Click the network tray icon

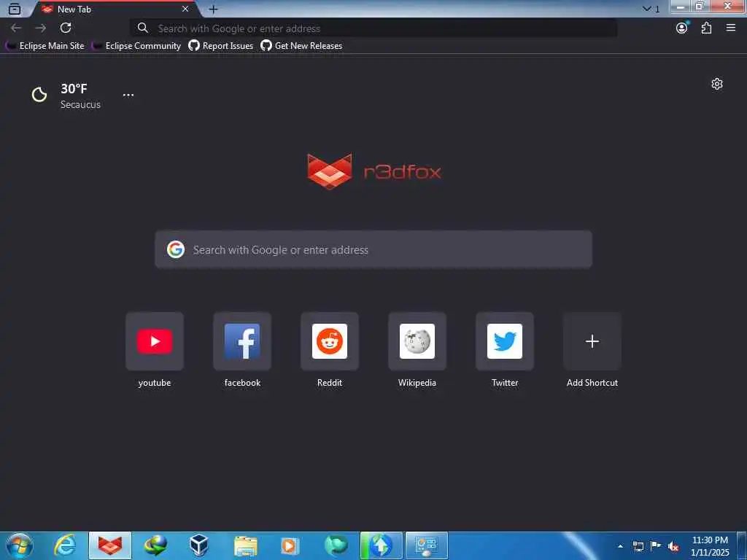click(638, 546)
